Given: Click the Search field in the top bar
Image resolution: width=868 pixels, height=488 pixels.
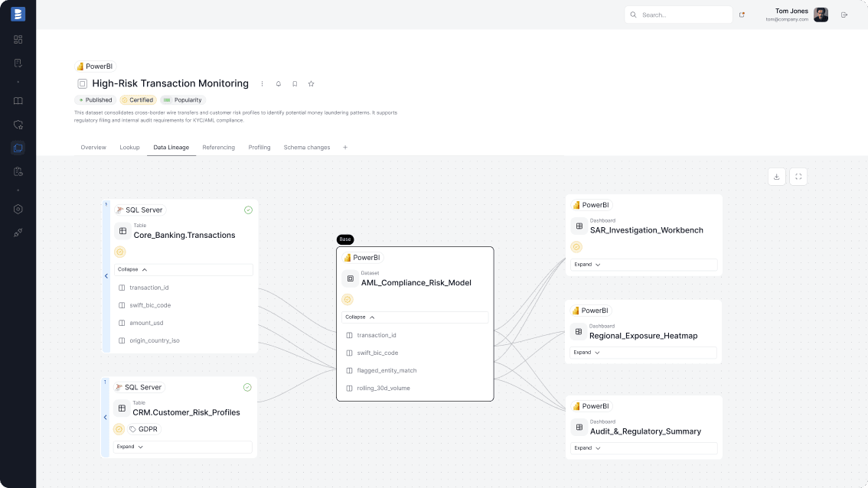Looking at the screenshot, I should point(678,15).
